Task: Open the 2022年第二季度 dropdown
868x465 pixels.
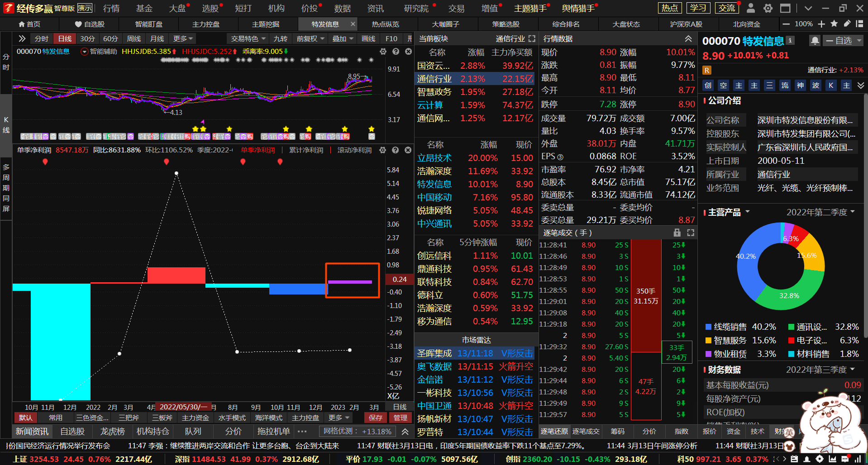Action: (x=820, y=212)
